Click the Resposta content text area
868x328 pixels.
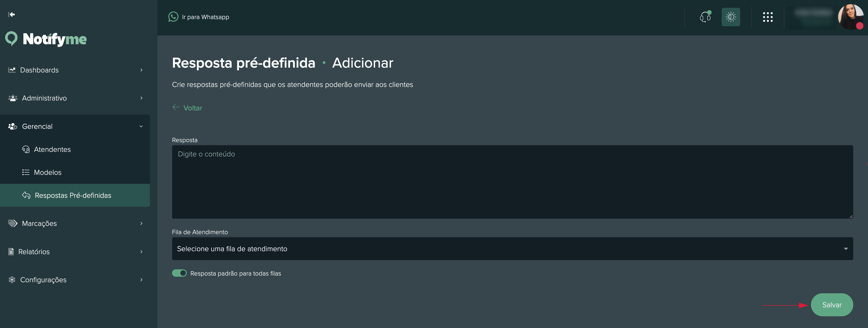pyautogui.click(x=512, y=182)
